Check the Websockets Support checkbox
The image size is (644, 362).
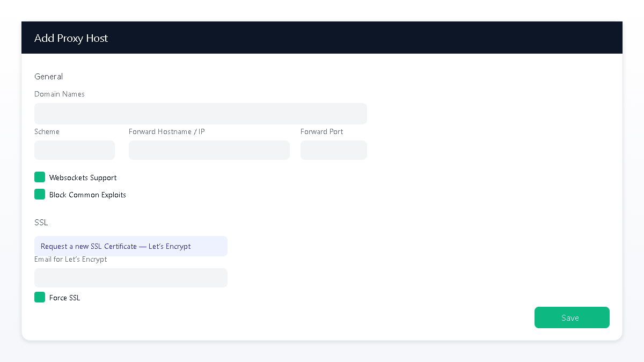[40, 177]
